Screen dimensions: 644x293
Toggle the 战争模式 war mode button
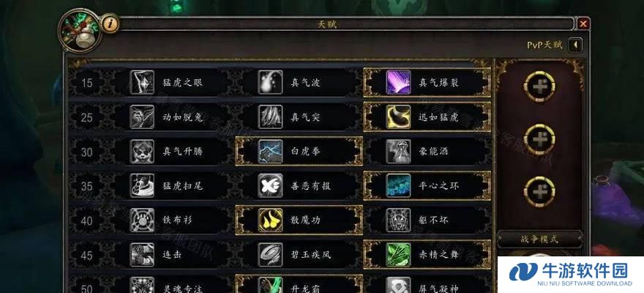pos(540,240)
